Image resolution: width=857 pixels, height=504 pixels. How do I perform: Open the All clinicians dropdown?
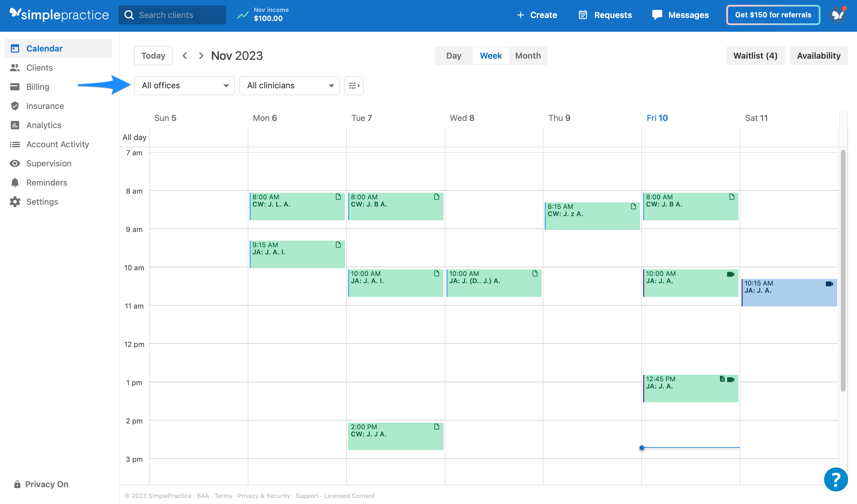289,85
